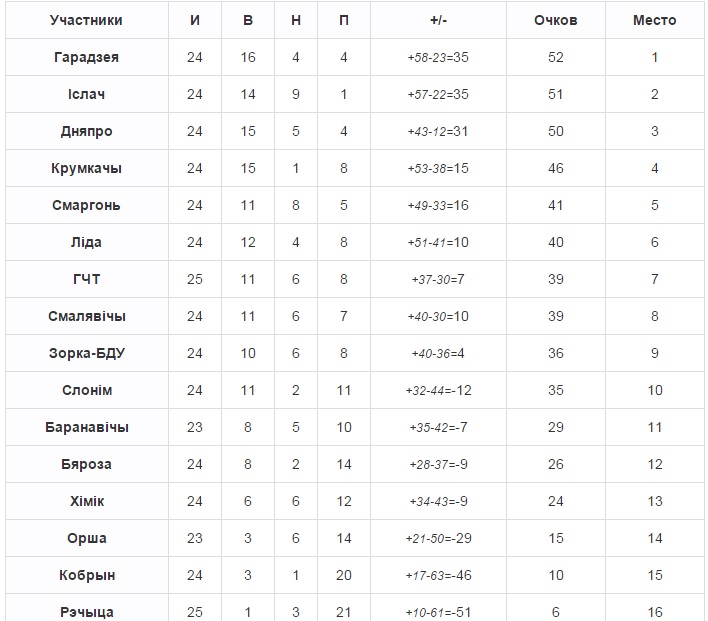Select the Хімік team name
708x621 pixels.
[86, 501]
